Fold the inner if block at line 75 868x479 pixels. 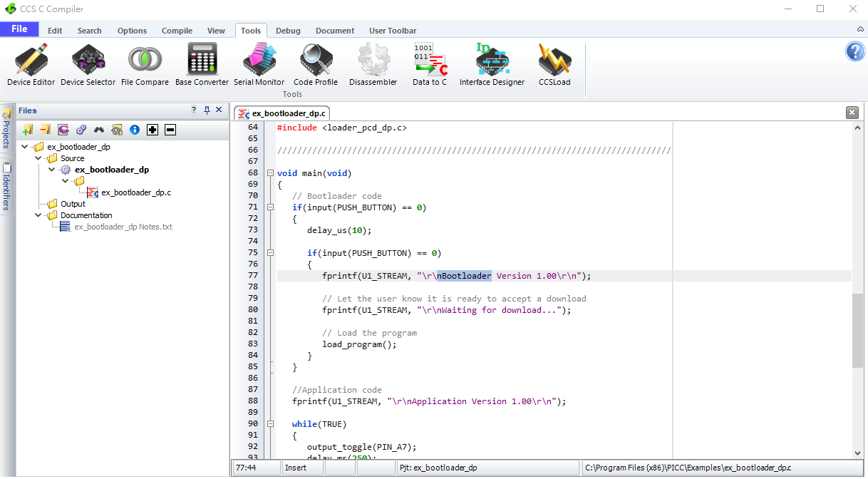(x=270, y=253)
